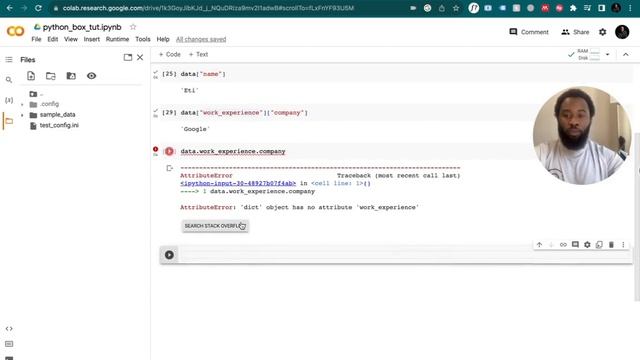Image resolution: width=640 pixels, height=360 pixels.
Task: Open Colab settings gear icon
Action: (603, 32)
